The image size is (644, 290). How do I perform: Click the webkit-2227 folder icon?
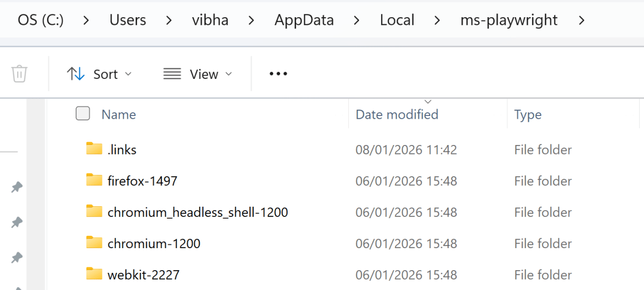[x=94, y=274]
